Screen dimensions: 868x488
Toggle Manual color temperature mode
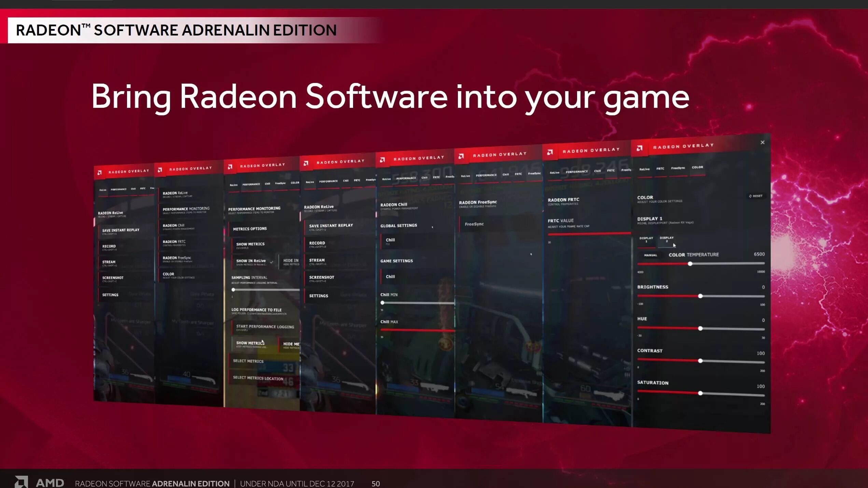pos(650,255)
